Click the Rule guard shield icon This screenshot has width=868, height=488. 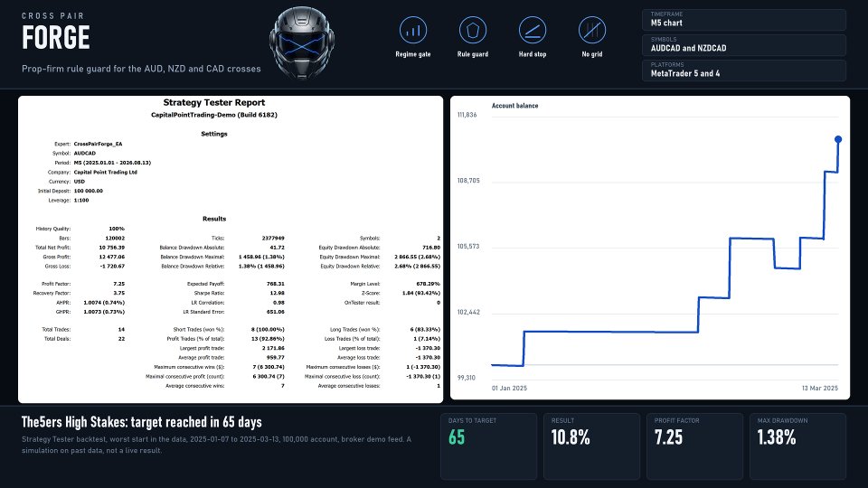tap(473, 30)
